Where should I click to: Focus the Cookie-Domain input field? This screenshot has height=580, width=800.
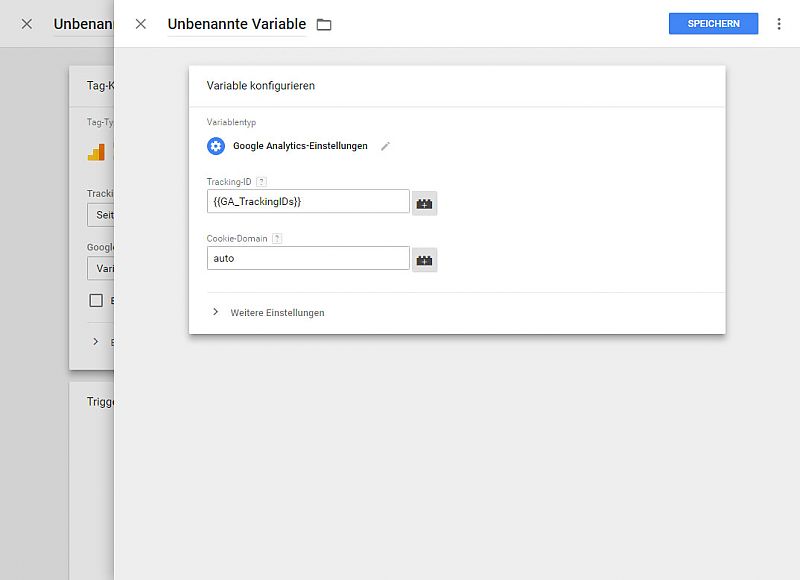tap(308, 258)
